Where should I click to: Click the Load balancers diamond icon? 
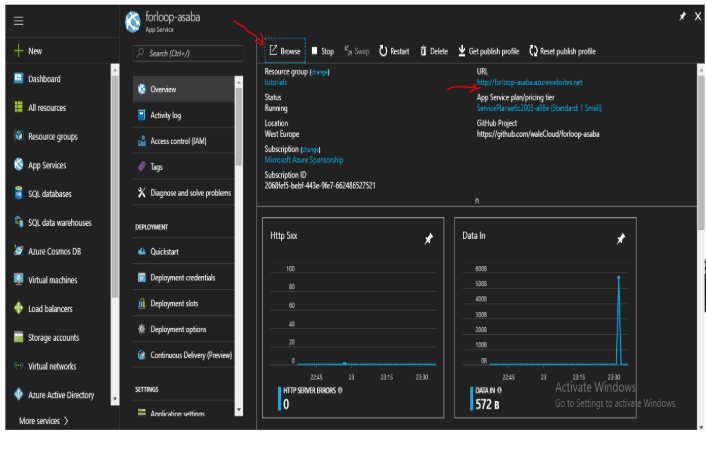pyautogui.click(x=18, y=308)
